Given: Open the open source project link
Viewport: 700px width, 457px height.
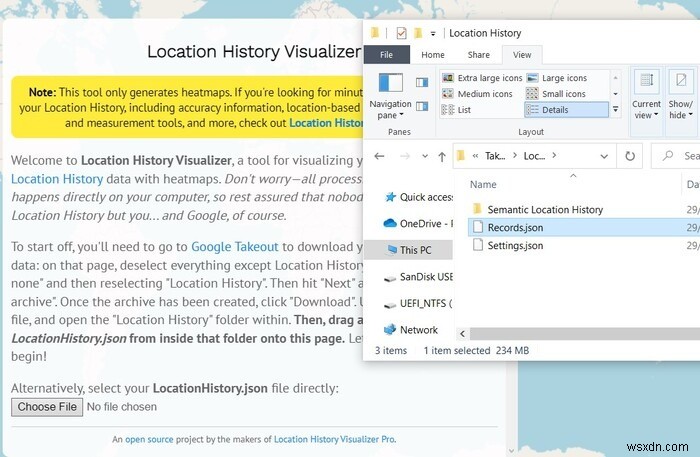Looking at the screenshot, I should [x=149, y=440].
